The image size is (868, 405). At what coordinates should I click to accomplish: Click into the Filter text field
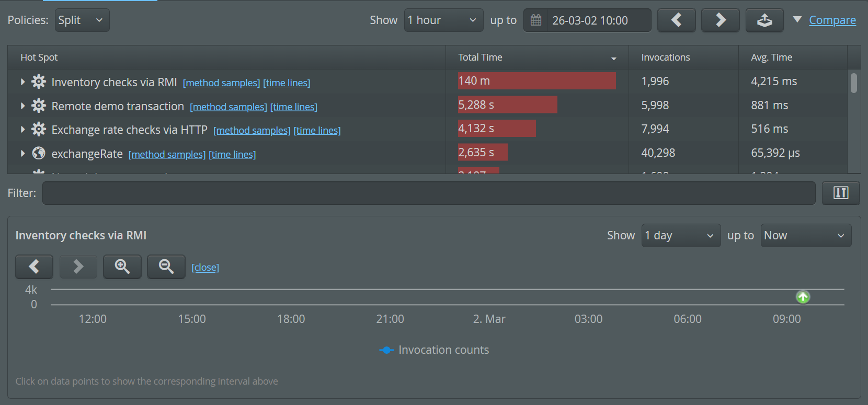click(x=429, y=193)
